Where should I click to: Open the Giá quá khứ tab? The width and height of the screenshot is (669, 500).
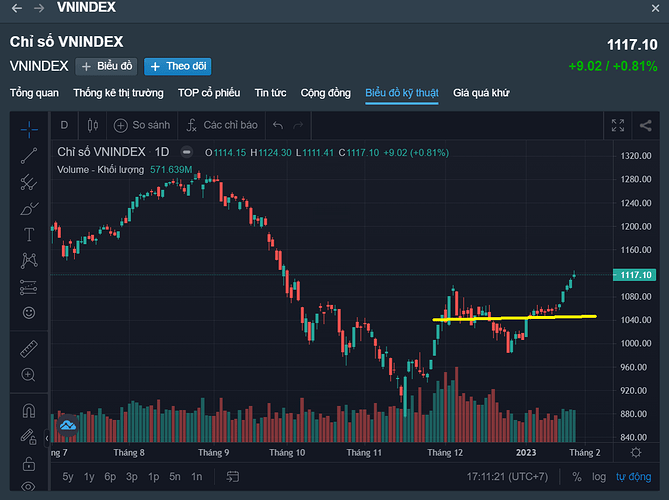[481, 93]
